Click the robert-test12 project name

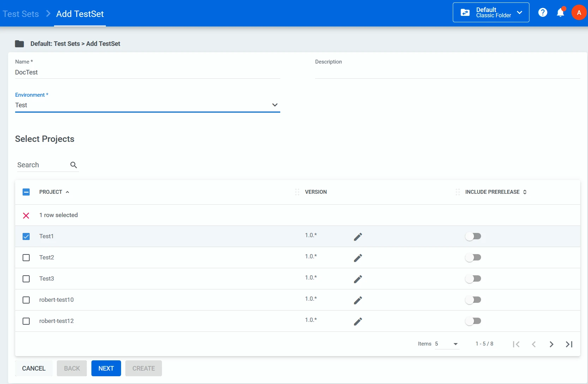(x=56, y=321)
